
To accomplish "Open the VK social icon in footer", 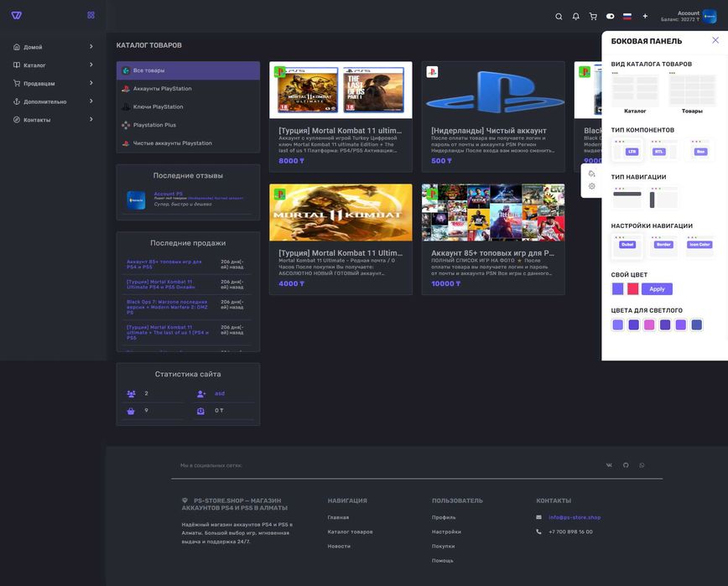I will (609, 465).
